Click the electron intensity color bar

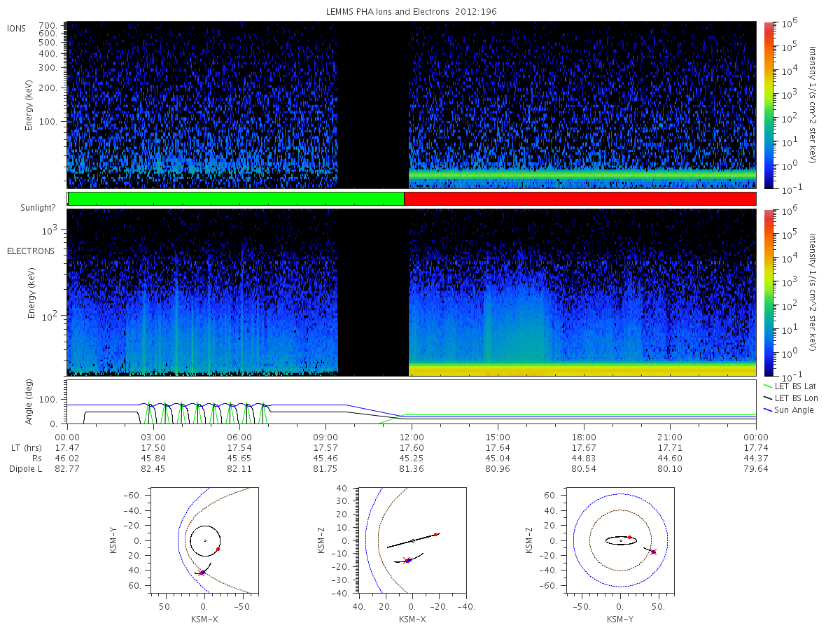click(768, 292)
